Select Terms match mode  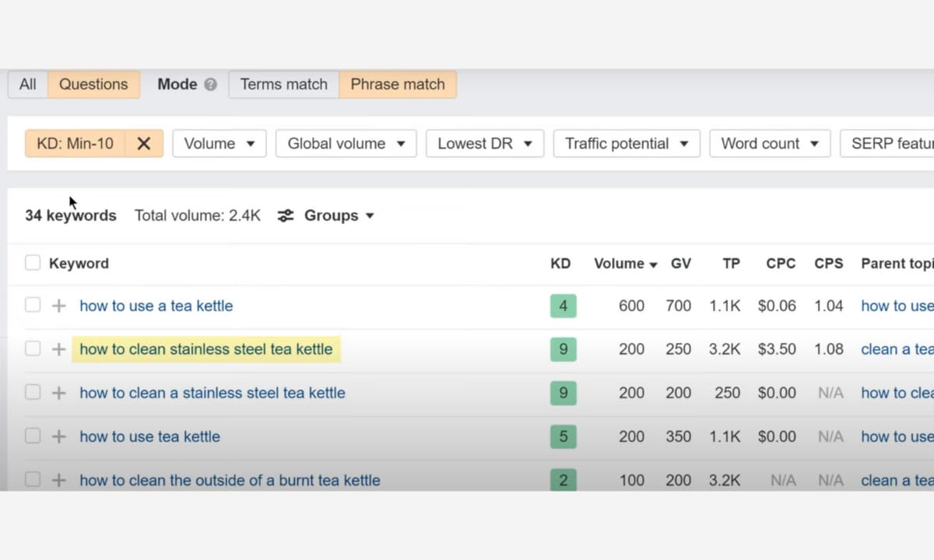pyautogui.click(x=283, y=85)
